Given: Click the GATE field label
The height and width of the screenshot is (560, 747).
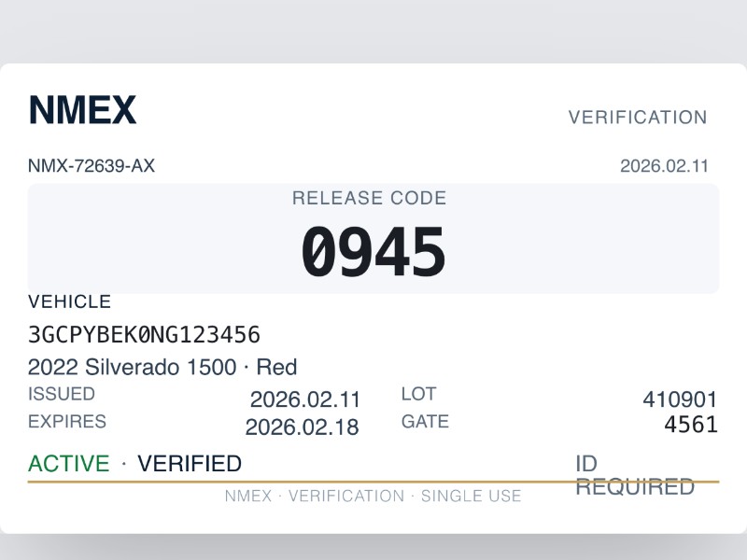Looking at the screenshot, I should 425,421.
